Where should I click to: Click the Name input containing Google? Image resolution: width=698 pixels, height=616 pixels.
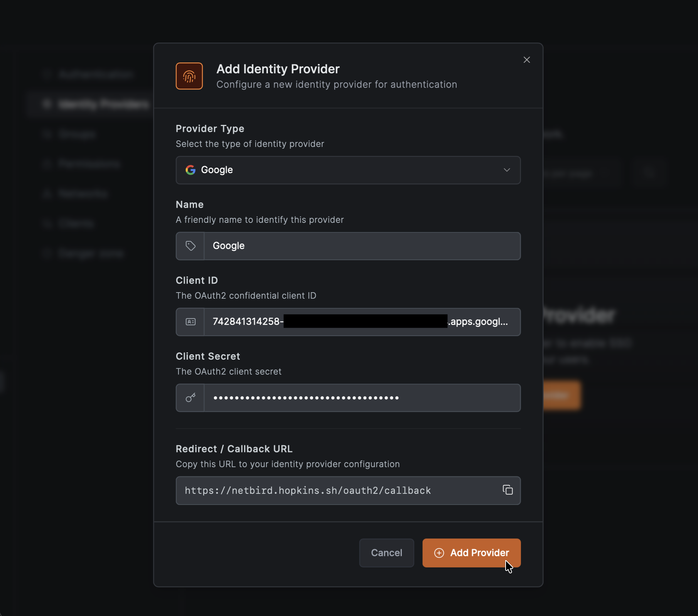(362, 246)
